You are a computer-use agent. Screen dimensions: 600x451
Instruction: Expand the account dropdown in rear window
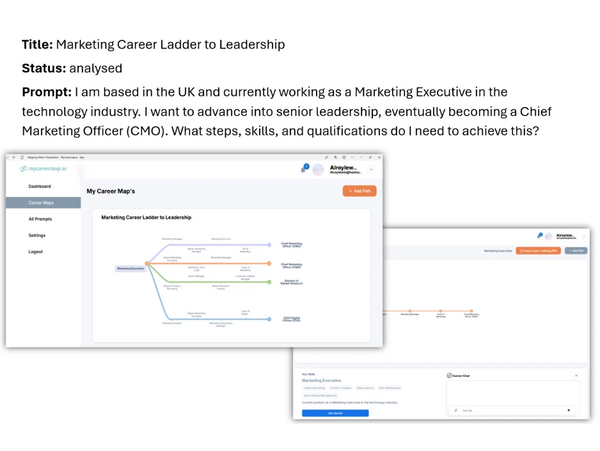(584, 236)
